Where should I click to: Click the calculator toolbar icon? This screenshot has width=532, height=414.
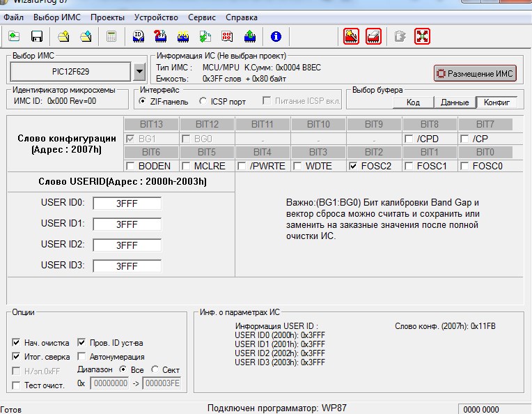[x=111, y=36]
